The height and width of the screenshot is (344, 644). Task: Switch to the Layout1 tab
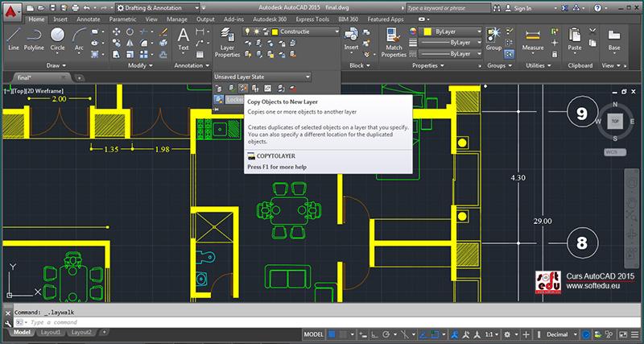[x=50, y=332]
